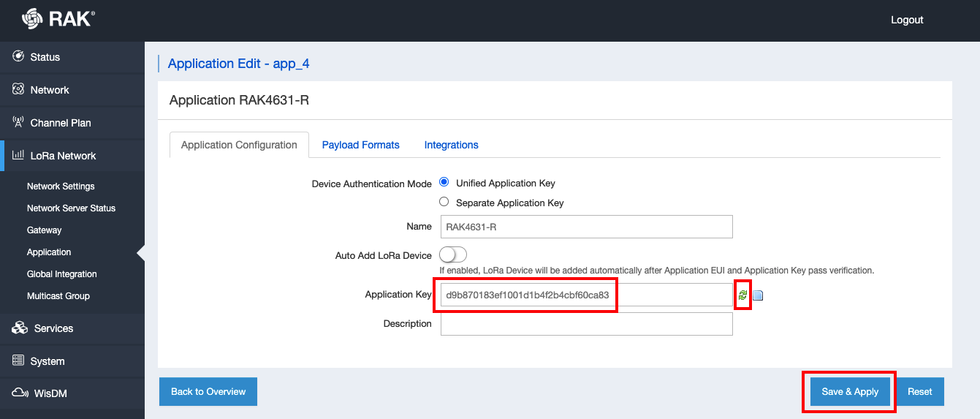Click the Reset button
This screenshot has height=419, width=980.
919,391
